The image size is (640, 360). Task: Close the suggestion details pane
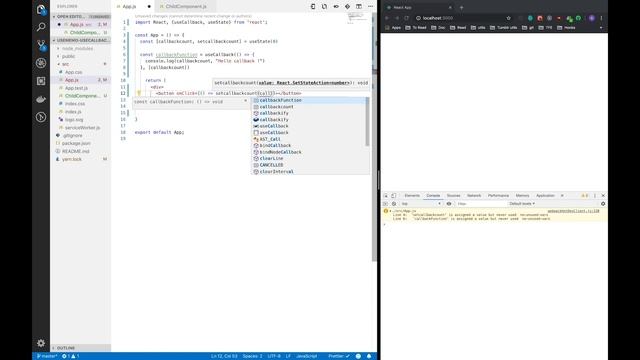click(245, 101)
